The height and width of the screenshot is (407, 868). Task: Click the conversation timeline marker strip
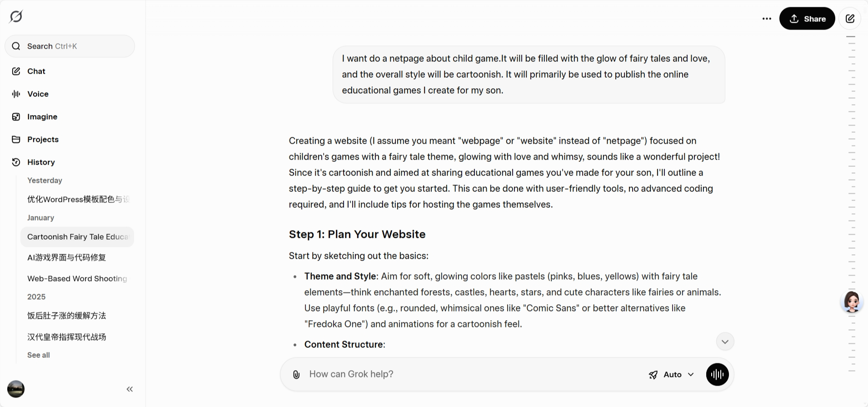pos(852,182)
